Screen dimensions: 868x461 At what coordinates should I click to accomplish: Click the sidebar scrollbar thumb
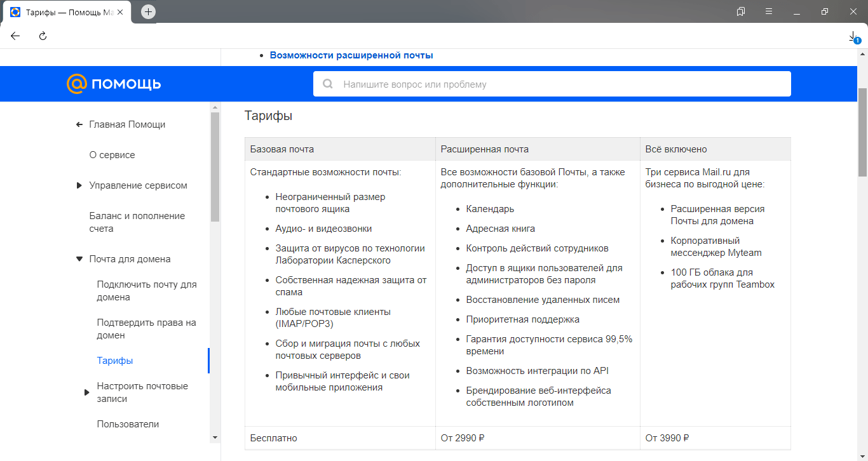click(215, 167)
